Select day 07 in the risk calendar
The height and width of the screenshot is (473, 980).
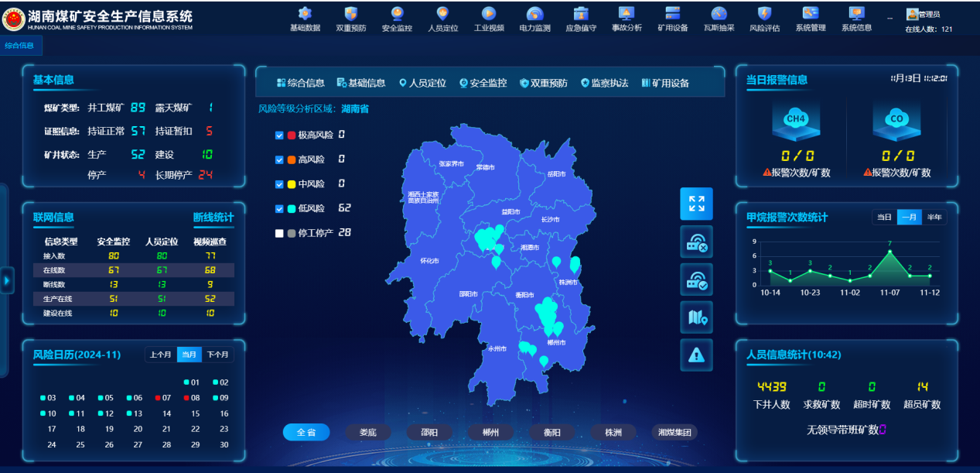click(162, 398)
